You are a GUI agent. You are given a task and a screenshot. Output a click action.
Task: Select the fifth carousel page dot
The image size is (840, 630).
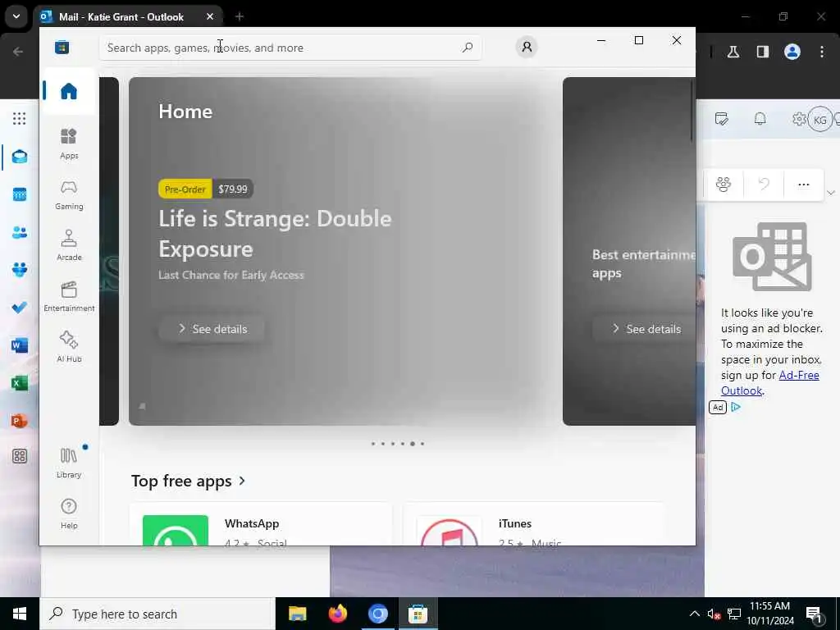coord(412,444)
